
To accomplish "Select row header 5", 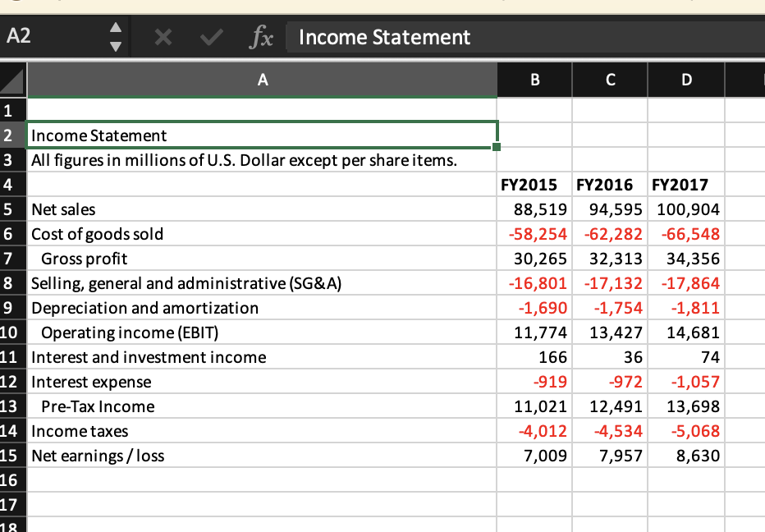I will (x=13, y=209).
